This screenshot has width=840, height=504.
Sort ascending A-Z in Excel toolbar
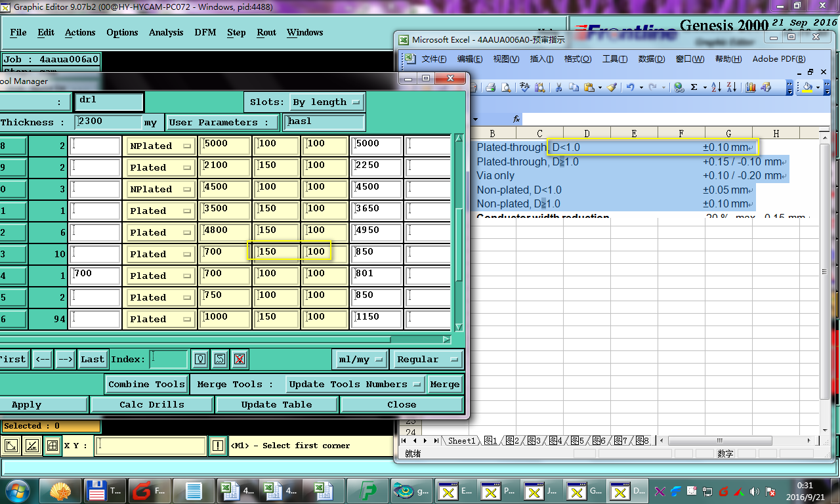(716, 87)
